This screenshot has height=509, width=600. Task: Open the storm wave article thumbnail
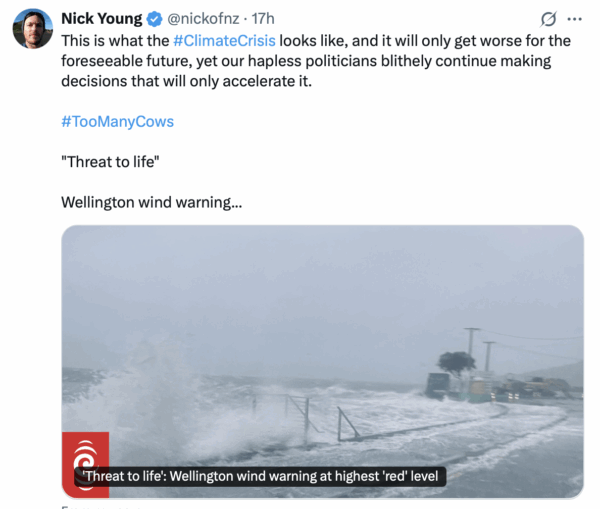tap(323, 362)
